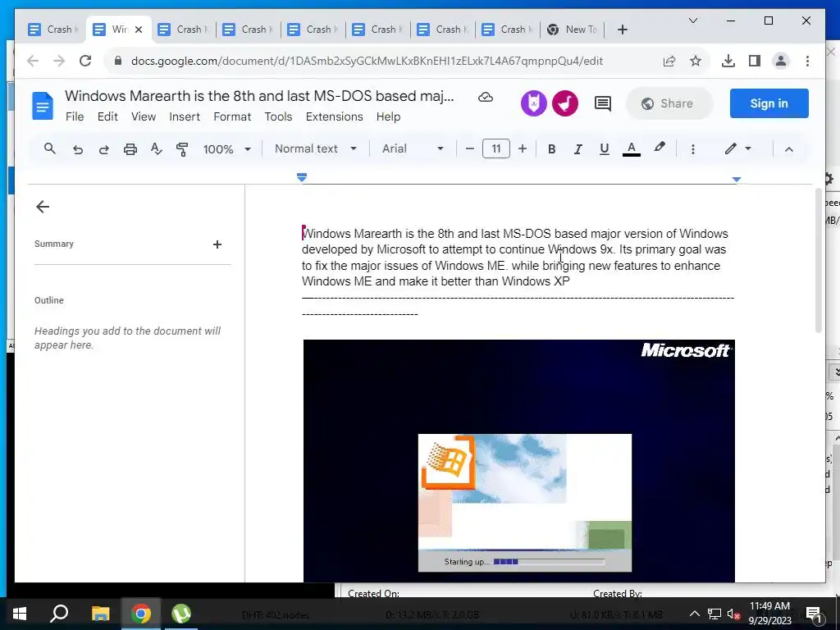The image size is (840, 630).
Task: Open the text color picker
Action: click(x=632, y=149)
